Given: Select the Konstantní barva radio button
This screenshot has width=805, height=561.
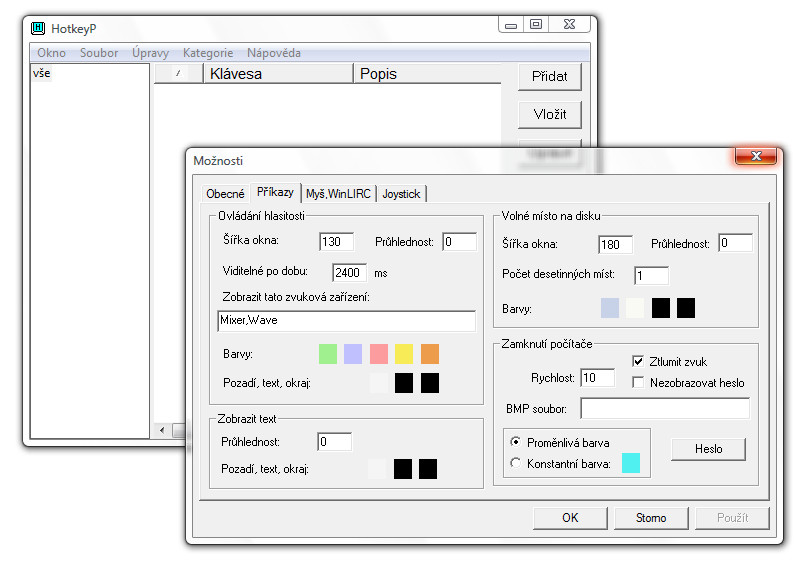Looking at the screenshot, I should [x=515, y=462].
